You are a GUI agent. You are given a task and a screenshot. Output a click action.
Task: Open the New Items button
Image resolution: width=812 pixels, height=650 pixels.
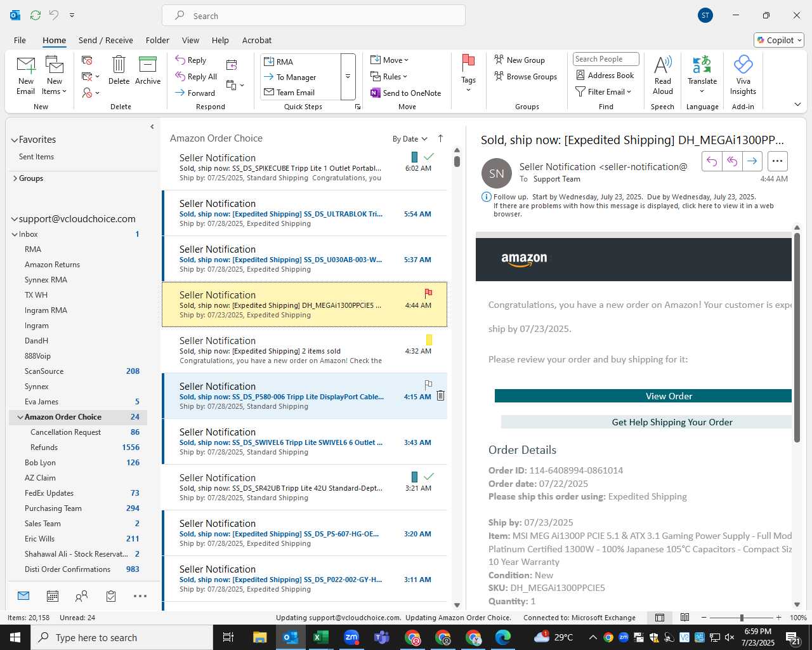tap(55, 75)
